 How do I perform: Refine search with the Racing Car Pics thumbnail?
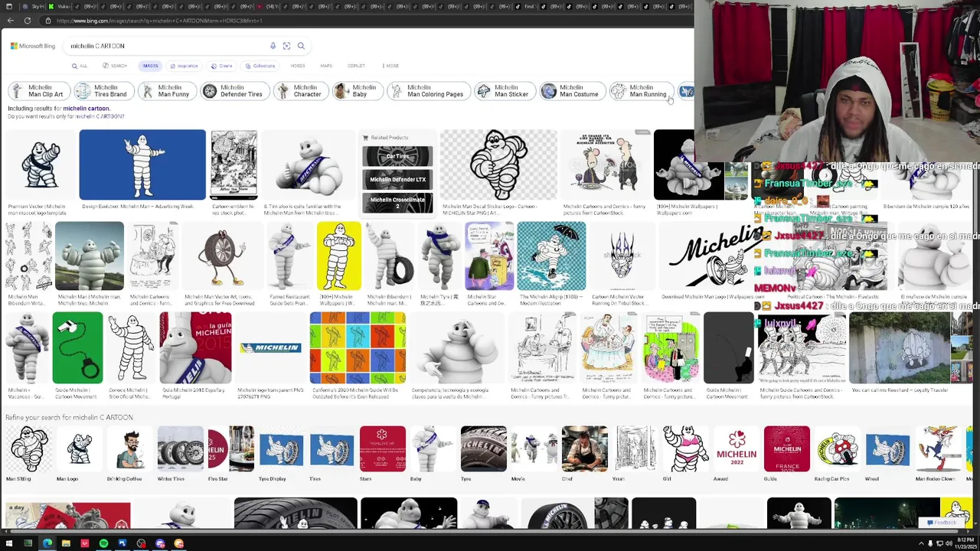point(837,448)
